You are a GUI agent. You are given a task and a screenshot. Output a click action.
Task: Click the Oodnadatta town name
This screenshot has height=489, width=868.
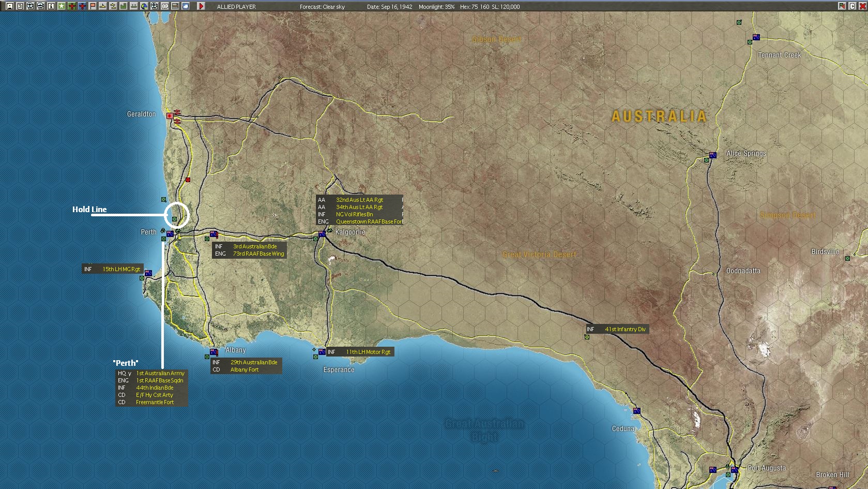(x=743, y=271)
